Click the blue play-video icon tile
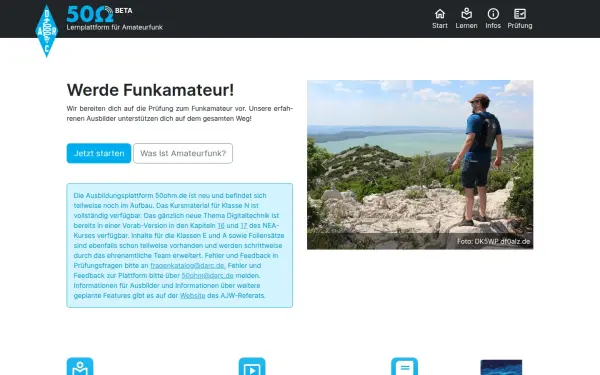 point(252,367)
